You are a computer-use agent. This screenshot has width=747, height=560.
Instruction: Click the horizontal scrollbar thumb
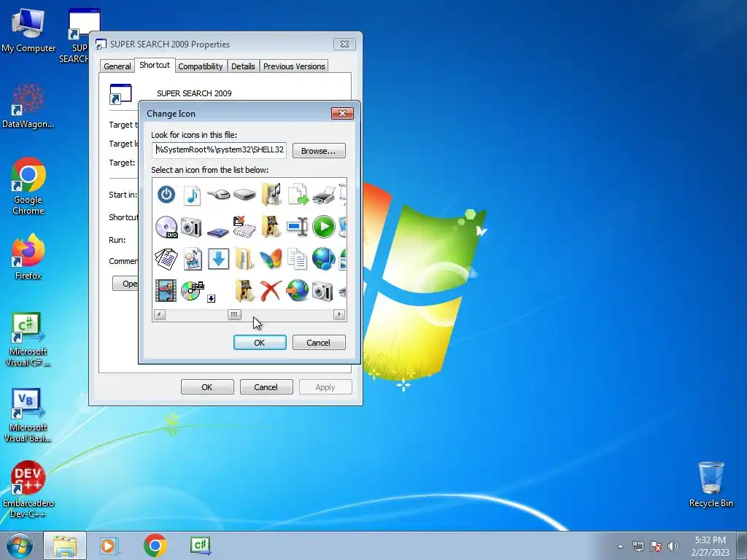pyautogui.click(x=234, y=315)
